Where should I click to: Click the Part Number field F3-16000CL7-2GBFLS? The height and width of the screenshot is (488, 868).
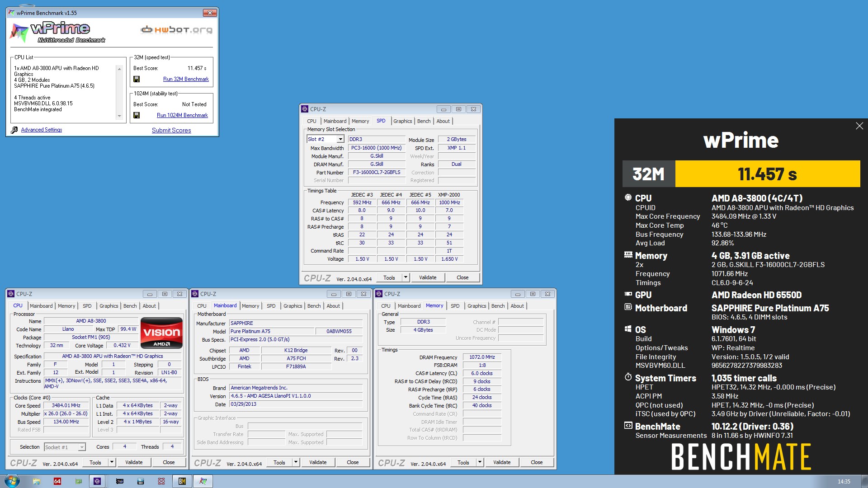[377, 172]
